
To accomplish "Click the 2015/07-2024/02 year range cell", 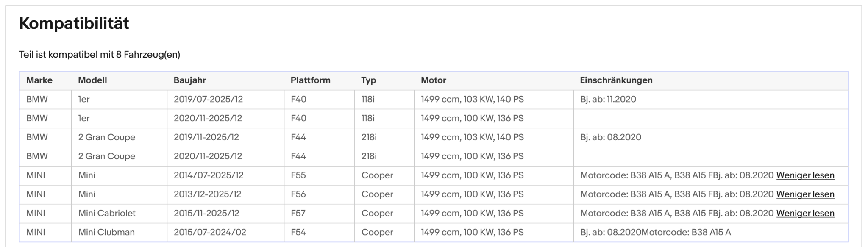I will pos(225,233).
